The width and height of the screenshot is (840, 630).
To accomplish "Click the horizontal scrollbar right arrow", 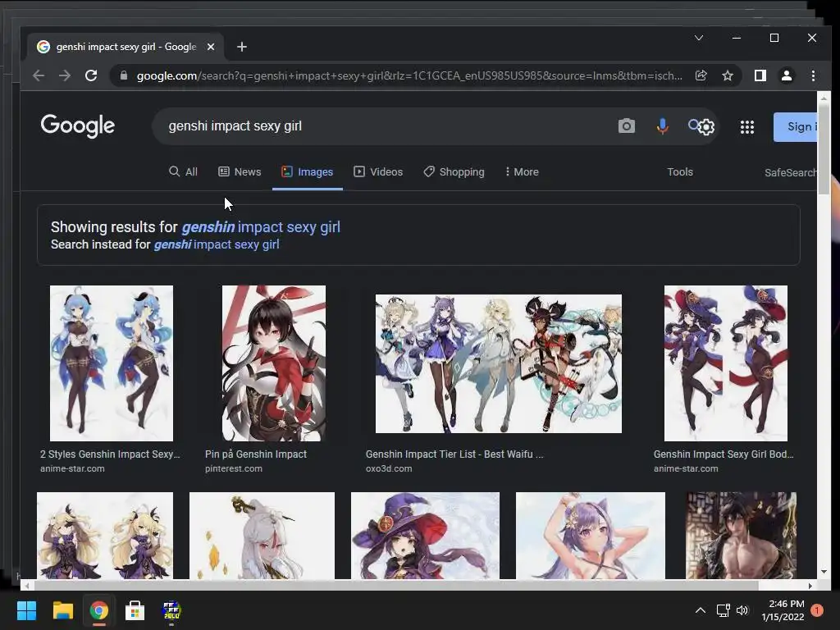I will point(810,586).
